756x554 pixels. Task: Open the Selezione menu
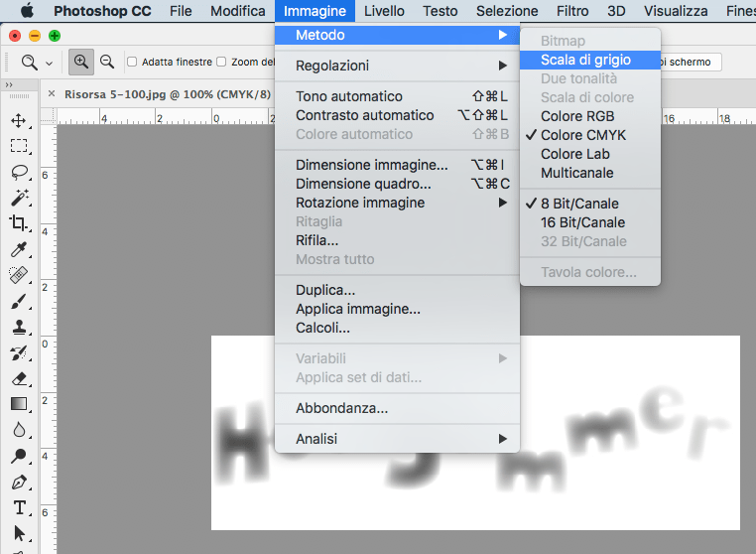pos(507,11)
